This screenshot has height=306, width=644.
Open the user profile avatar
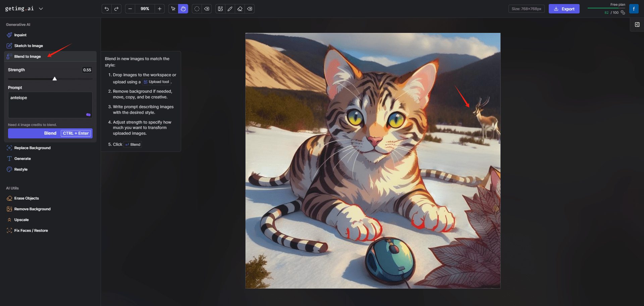coord(634,9)
